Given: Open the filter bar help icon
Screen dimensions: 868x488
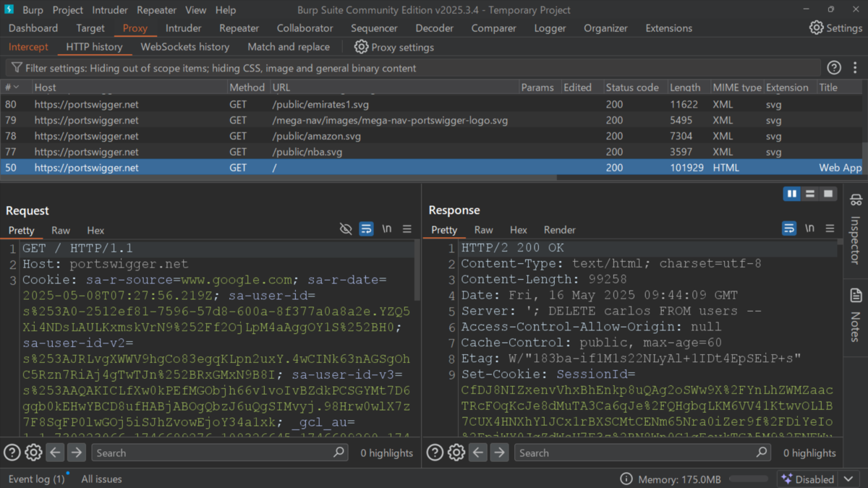Looking at the screenshot, I should point(834,68).
